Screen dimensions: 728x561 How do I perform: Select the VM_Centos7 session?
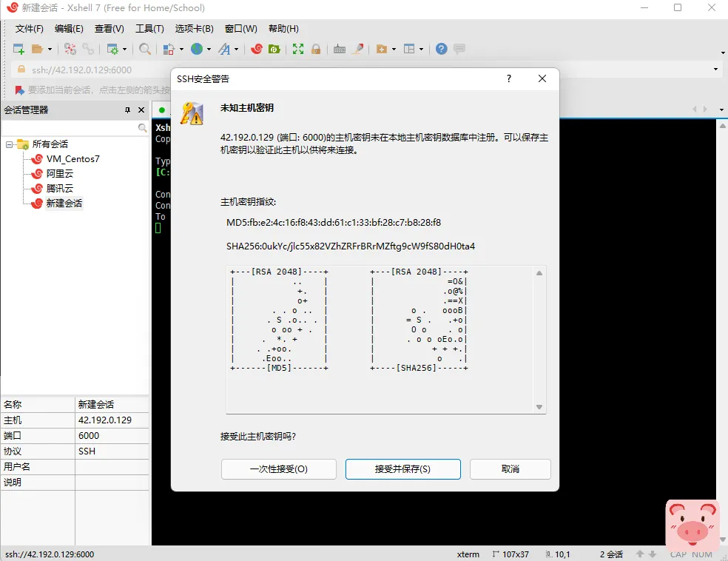coord(73,159)
